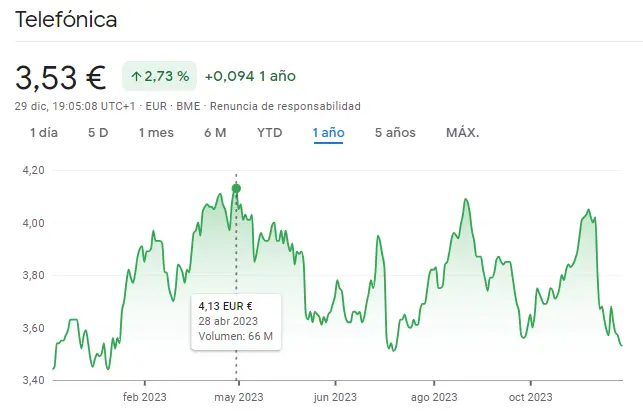
Task: Select the 5 D range tab
Action: click(98, 133)
